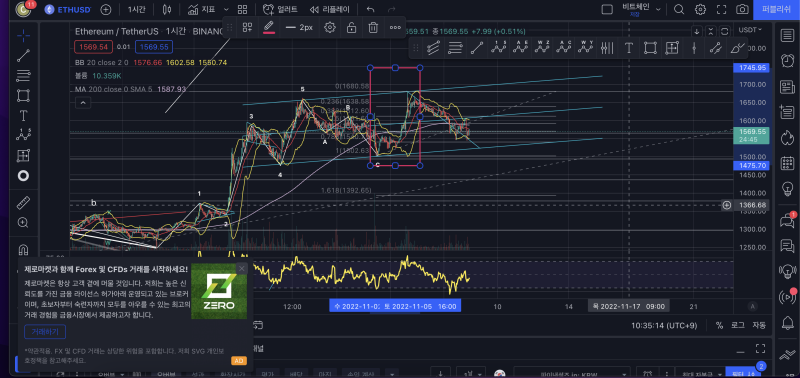This screenshot has width=800, height=378.
Task: Select the text annotation tool
Action: tap(23, 116)
